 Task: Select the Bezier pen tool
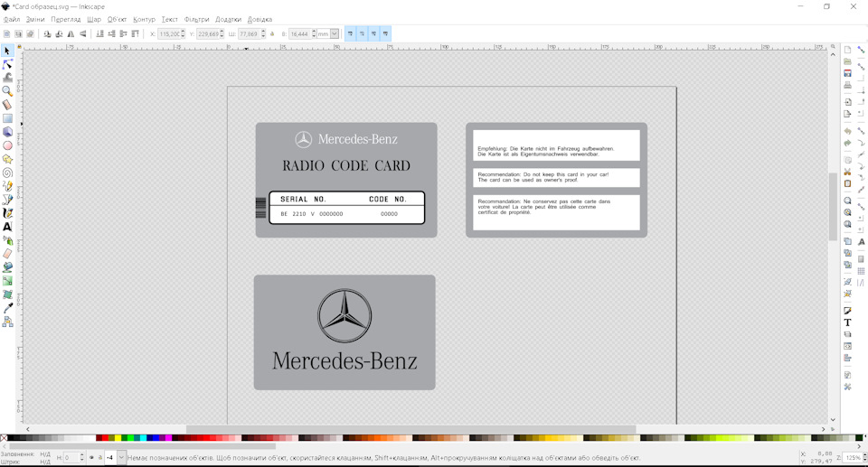pyautogui.click(x=7, y=200)
